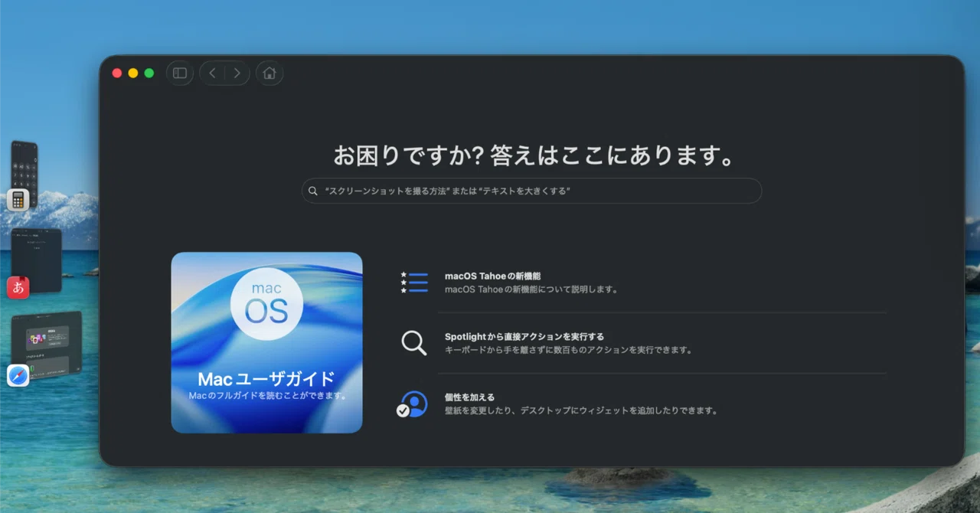Zoom the help window with the green button
Screen dimensions: 980x513
tap(149, 73)
